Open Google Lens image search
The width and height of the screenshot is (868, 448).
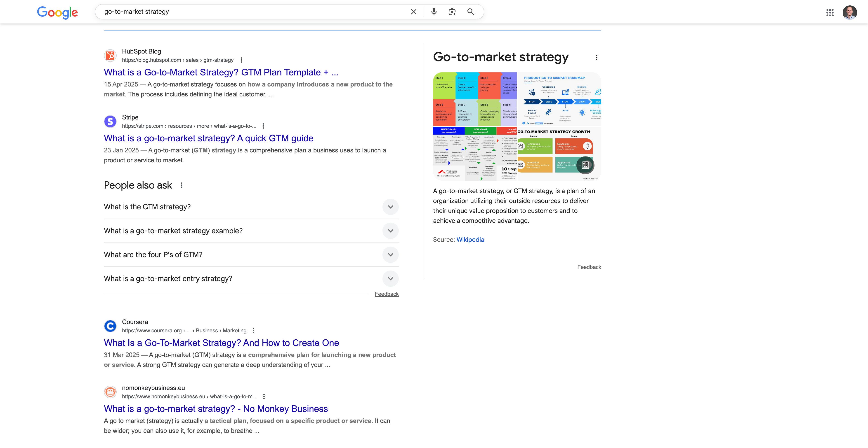(x=452, y=12)
